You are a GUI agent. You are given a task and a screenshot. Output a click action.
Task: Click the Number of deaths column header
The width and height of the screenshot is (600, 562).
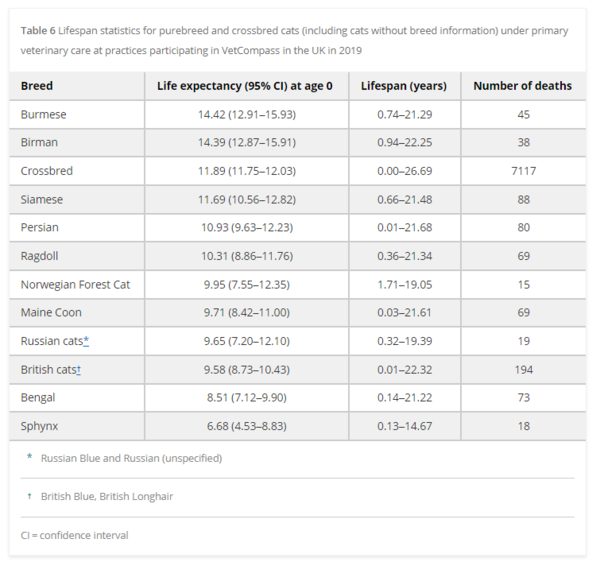pos(523,86)
